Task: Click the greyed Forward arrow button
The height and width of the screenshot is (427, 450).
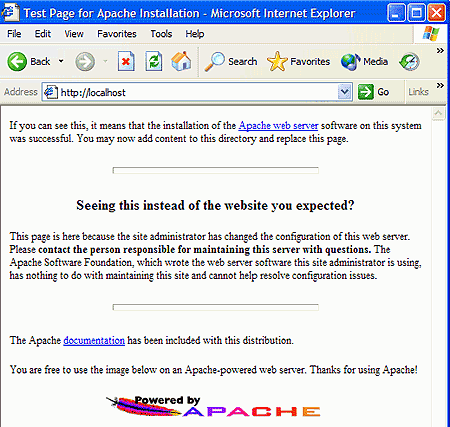Action: pyautogui.click(x=85, y=62)
